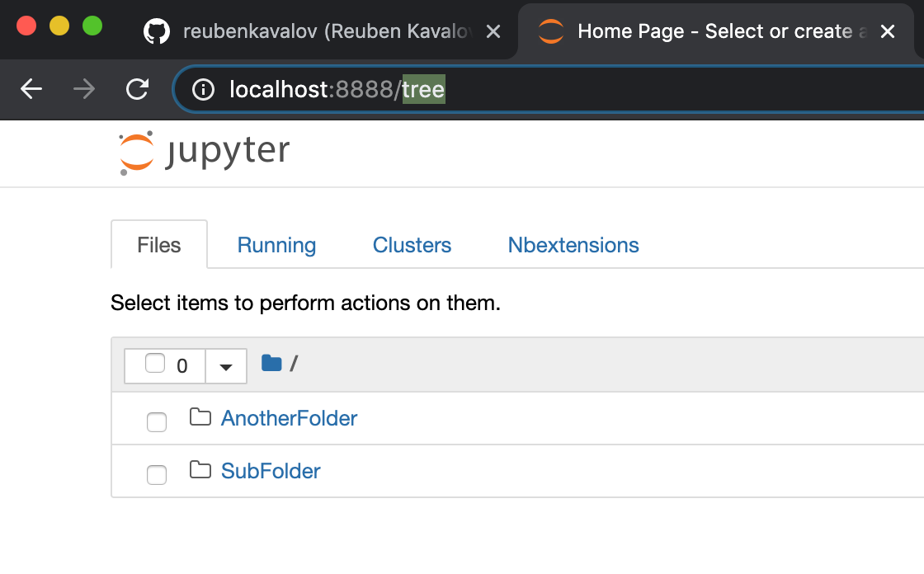Click the folder icon beside SubFolder
The height and width of the screenshot is (574, 924).
(200, 470)
